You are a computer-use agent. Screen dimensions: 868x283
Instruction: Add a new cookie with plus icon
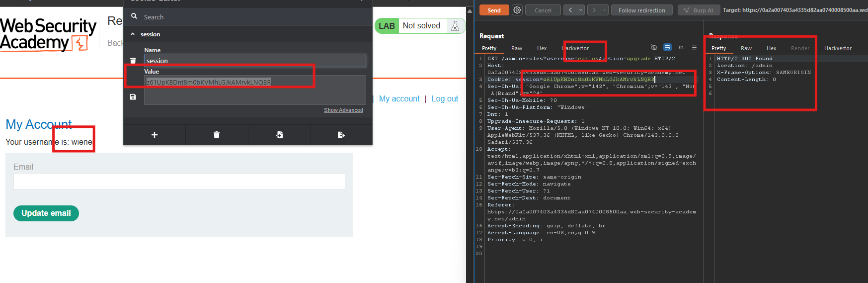pyautogui.click(x=155, y=135)
